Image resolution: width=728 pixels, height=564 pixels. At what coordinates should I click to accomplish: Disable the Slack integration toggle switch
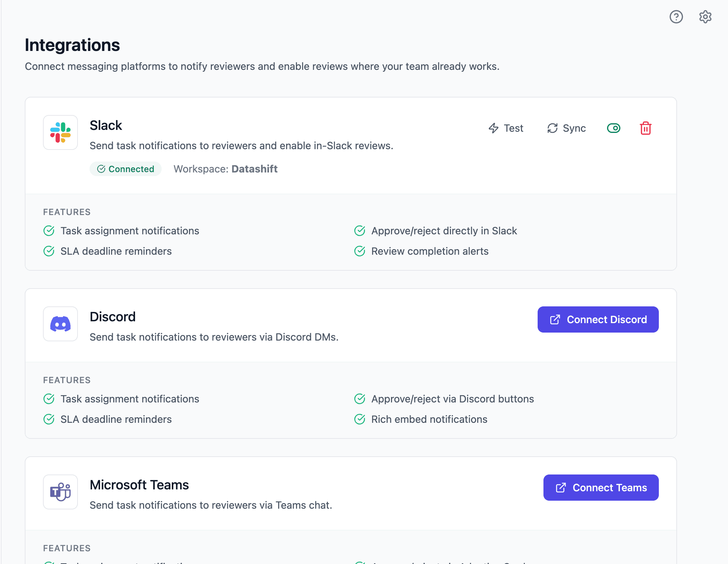pyautogui.click(x=613, y=128)
